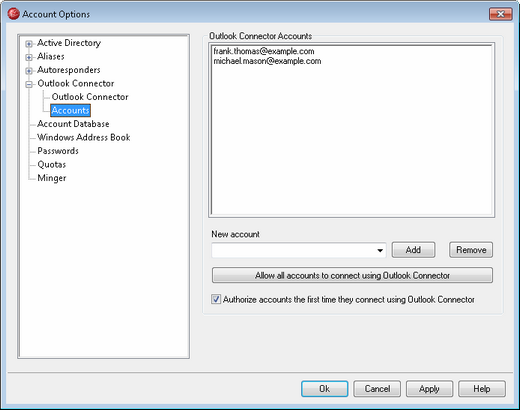520x410 pixels.
Task: Toggle Authorize accounts first time checkbox
Action: [x=216, y=299]
